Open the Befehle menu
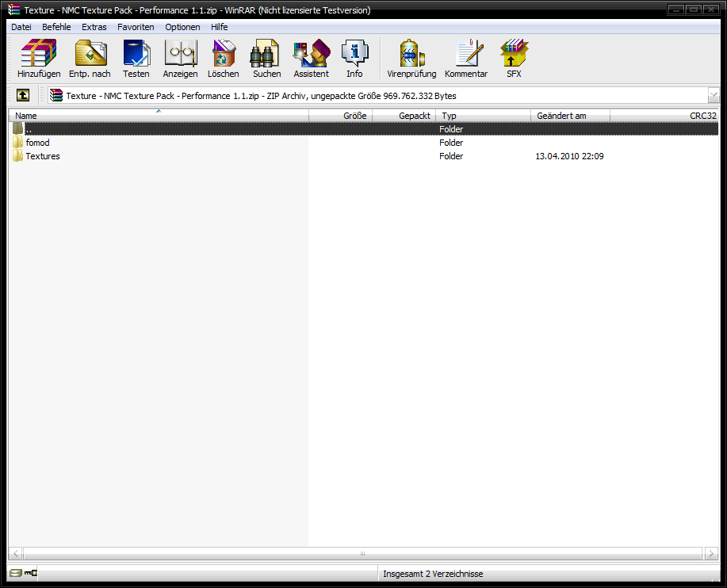Image resolution: width=727 pixels, height=588 pixels. (x=56, y=27)
